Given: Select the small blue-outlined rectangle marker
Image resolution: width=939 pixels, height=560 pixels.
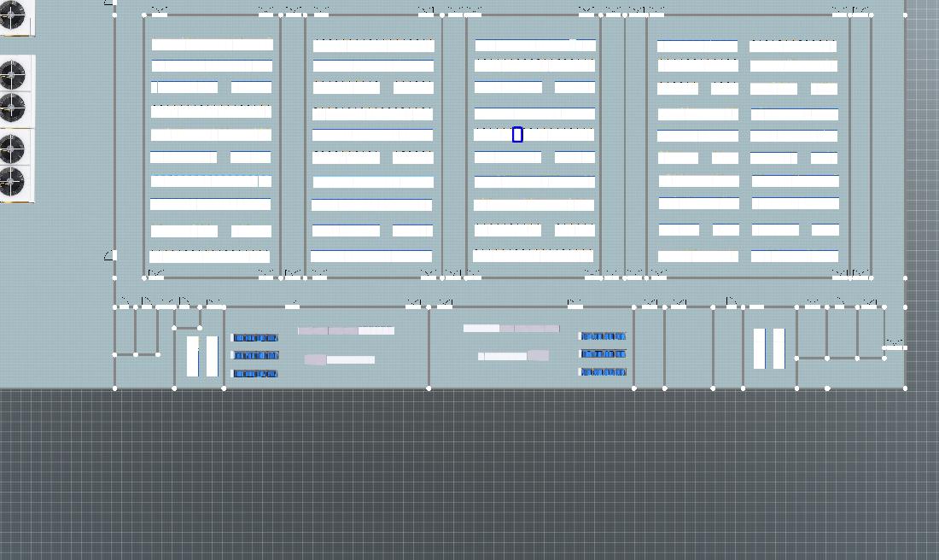Looking at the screenshot, I should point(517,135).
